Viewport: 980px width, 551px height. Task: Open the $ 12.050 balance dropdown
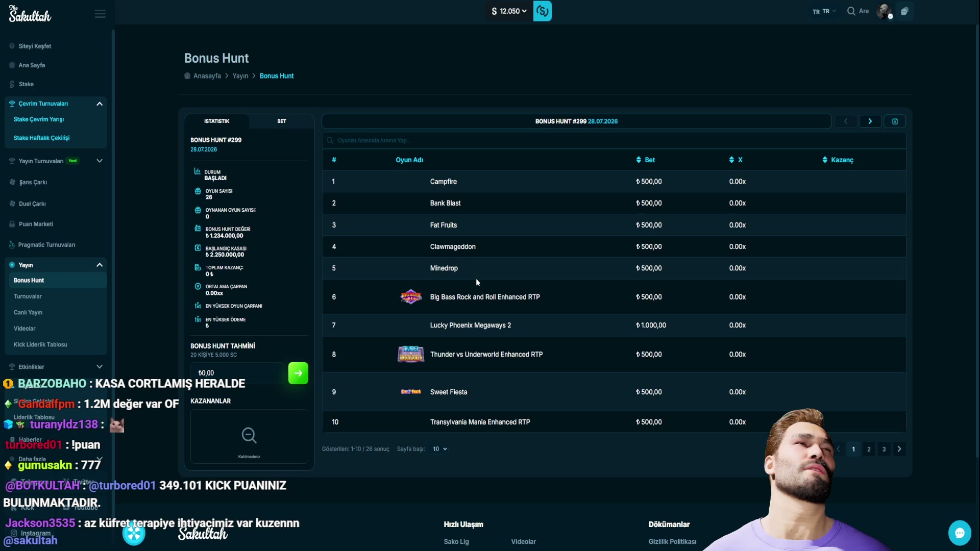point(509,11)
